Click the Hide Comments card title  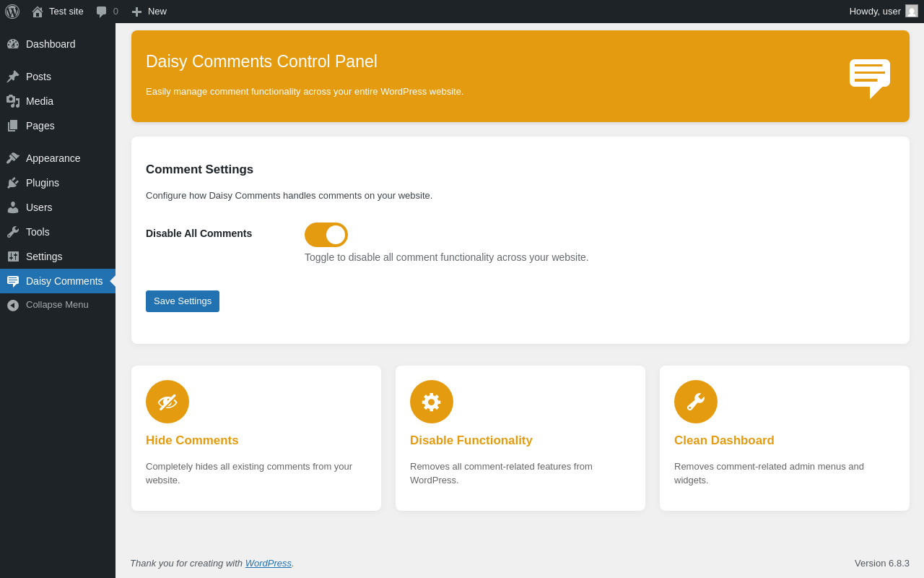pos(192,441)
